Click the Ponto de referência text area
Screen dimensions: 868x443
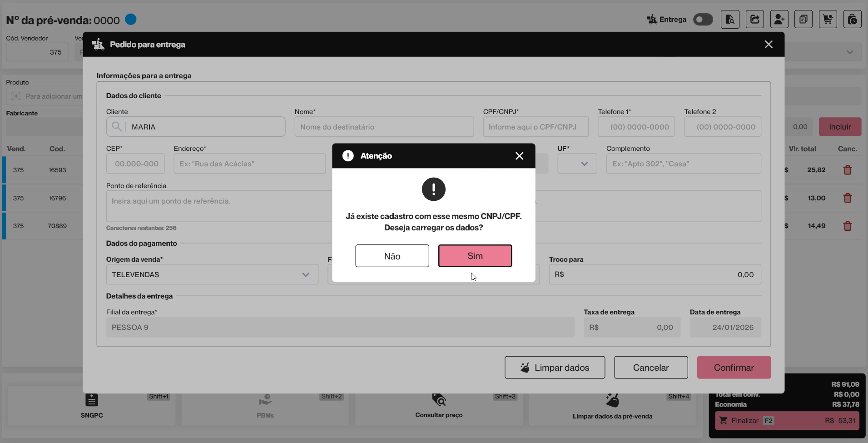point(219,206)
